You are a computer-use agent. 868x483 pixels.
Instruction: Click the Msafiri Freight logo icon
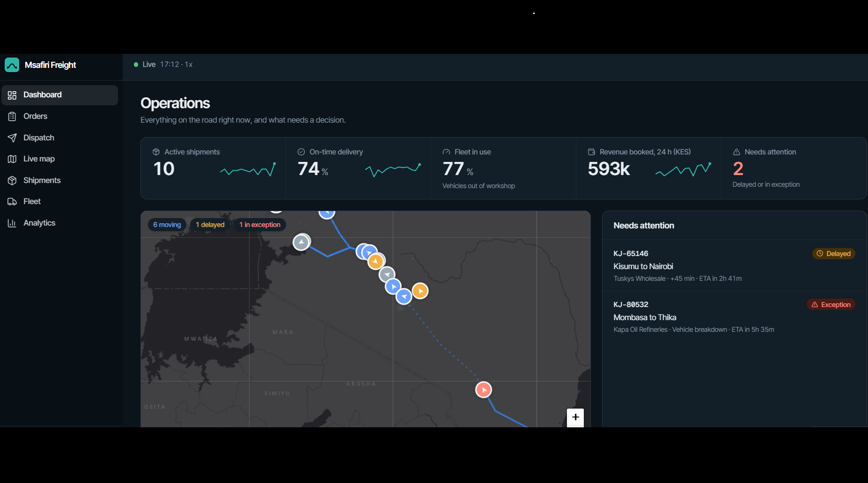[x=12, y=65]
